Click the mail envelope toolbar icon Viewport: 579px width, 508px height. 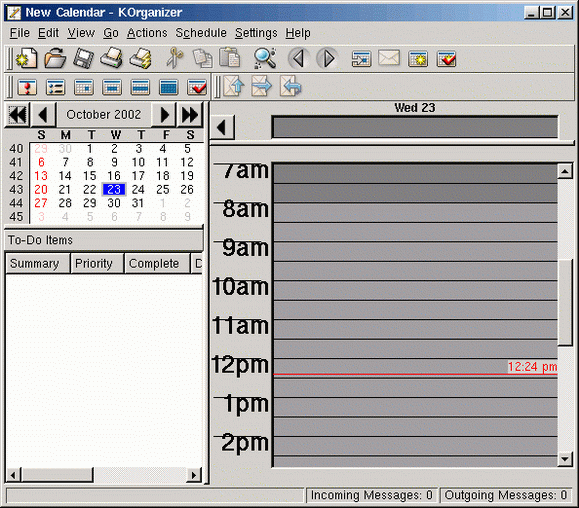(389, 58)
